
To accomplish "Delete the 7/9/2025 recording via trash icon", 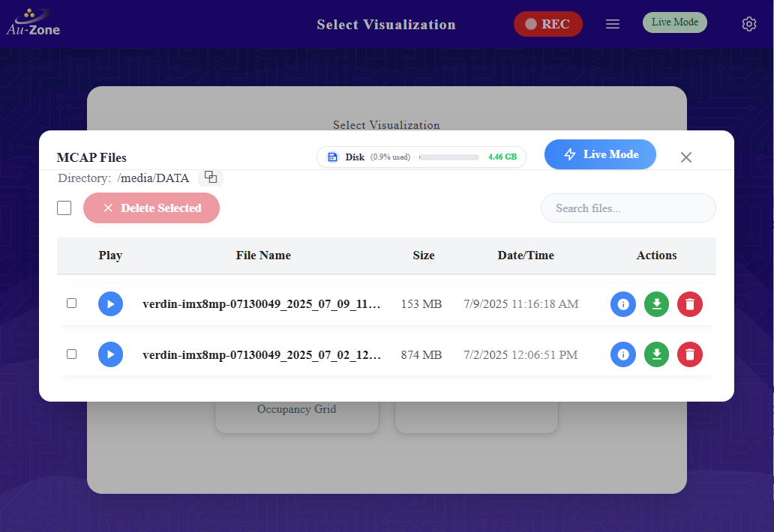I will pyautogui.click(x=689, y=303).
